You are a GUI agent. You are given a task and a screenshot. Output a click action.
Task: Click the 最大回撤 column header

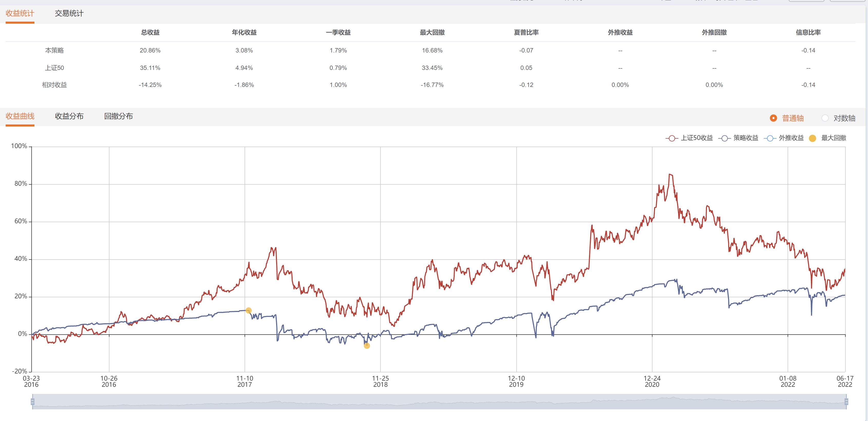pyautogui.click(x=432, y=32)
